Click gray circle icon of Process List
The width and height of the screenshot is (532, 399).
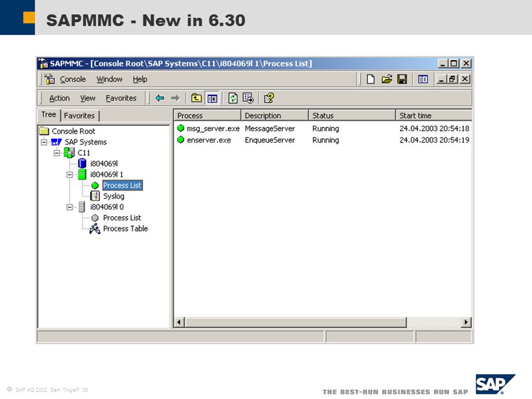[95, 218]
